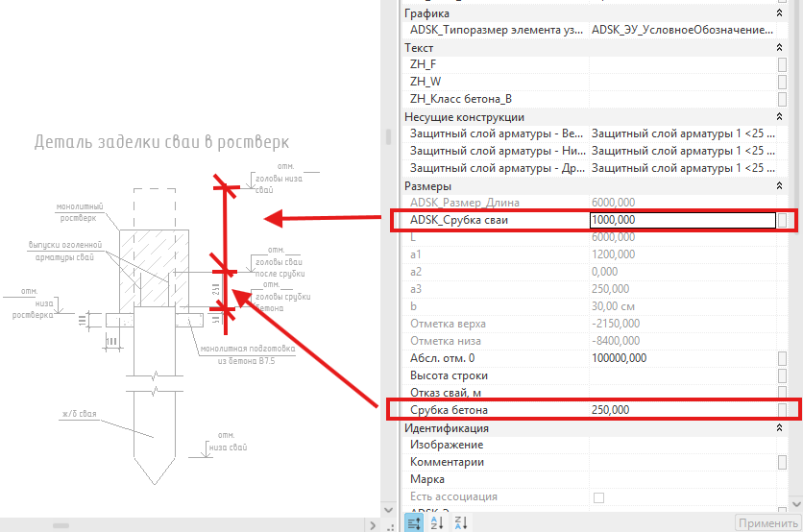Collapse the Графика group
The image size is (803, 532).
tap(779, 13)
